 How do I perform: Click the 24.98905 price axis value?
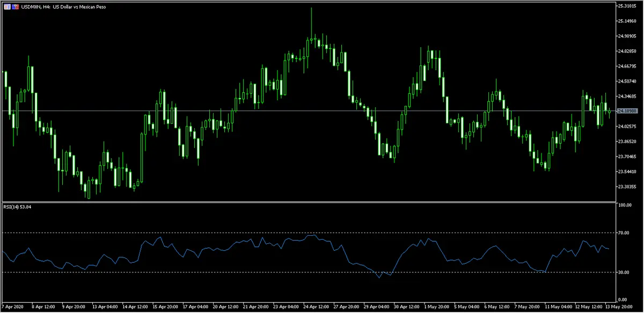[627, 36]
